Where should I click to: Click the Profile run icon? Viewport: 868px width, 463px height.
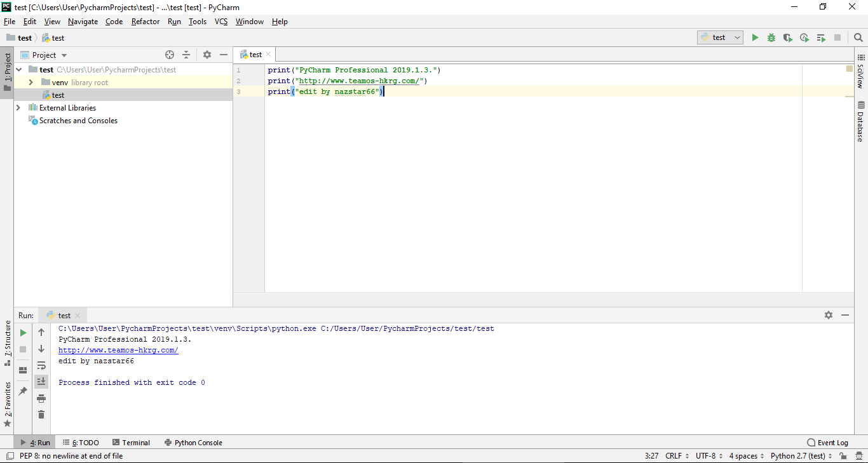pos(804,38)
